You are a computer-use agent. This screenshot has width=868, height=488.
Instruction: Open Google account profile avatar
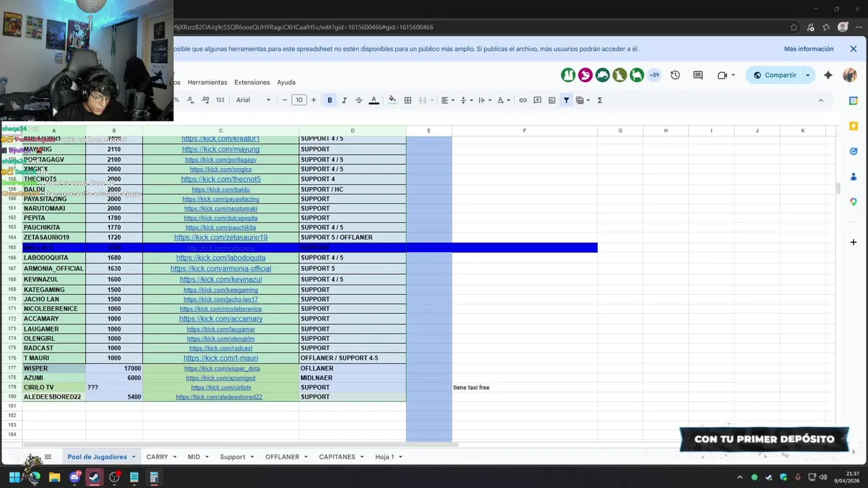(850, 75)
